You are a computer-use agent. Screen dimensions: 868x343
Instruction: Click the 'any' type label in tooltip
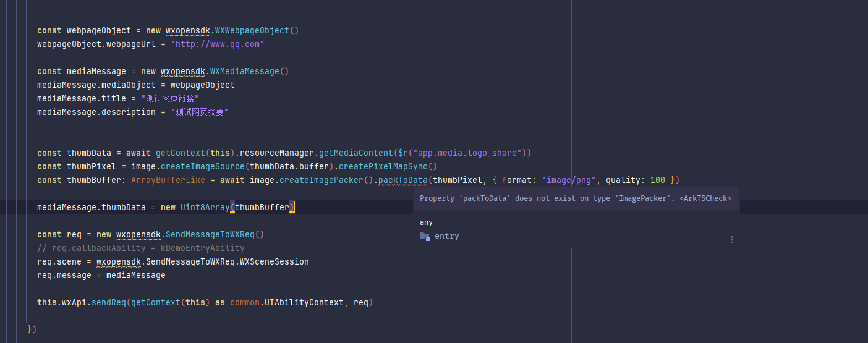click(427, 222)
